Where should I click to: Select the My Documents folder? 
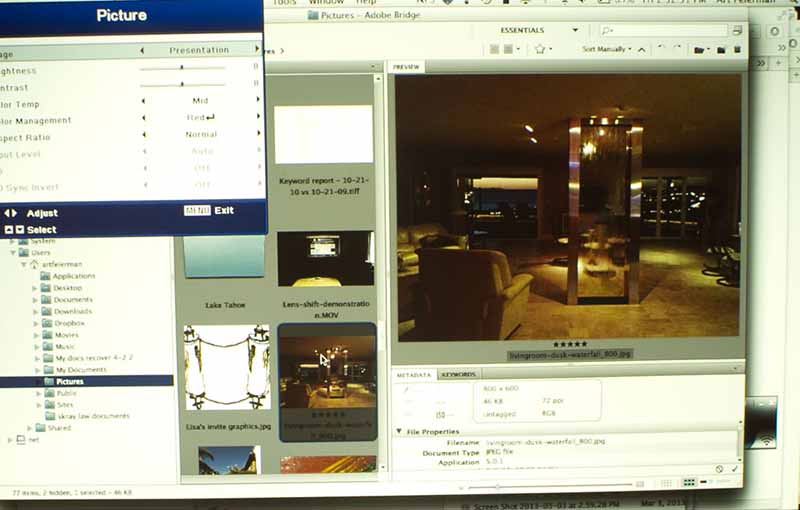pyautogui.click(x=75, y=370)
